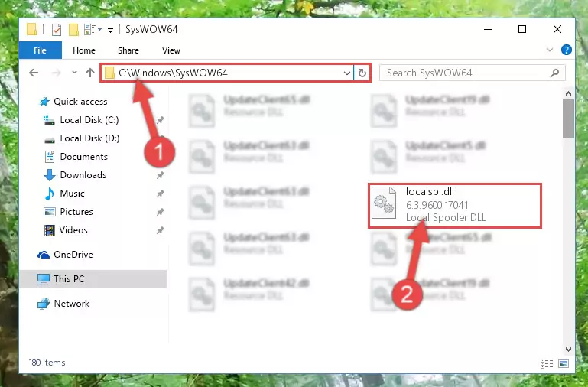This screenshot has height=387, width=588.
Task: Switch to the Home ribbon tab
Action: click(x=84, y=50)
